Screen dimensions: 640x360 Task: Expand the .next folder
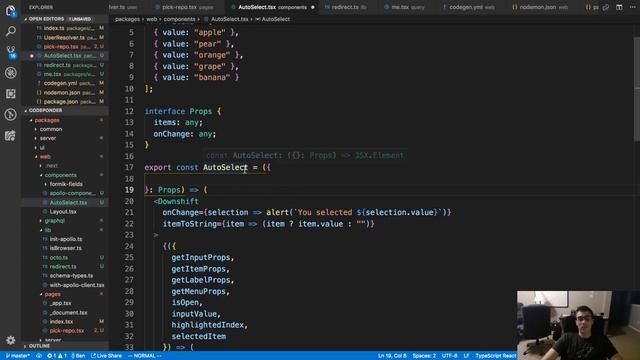coord(51,166)
